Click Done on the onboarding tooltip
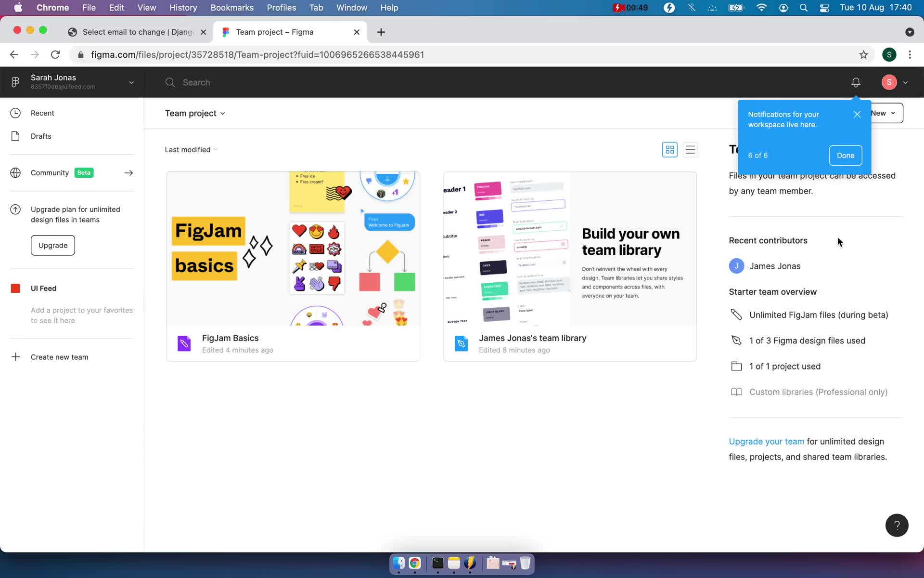Image resolution: width=924 pixels, height=578 pixels. (x=846, y=155)
